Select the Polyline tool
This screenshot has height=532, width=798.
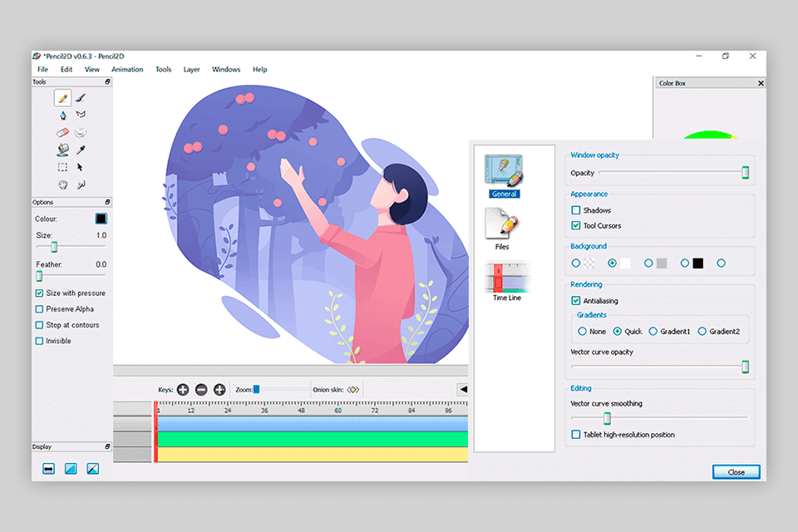coord(81,115)
